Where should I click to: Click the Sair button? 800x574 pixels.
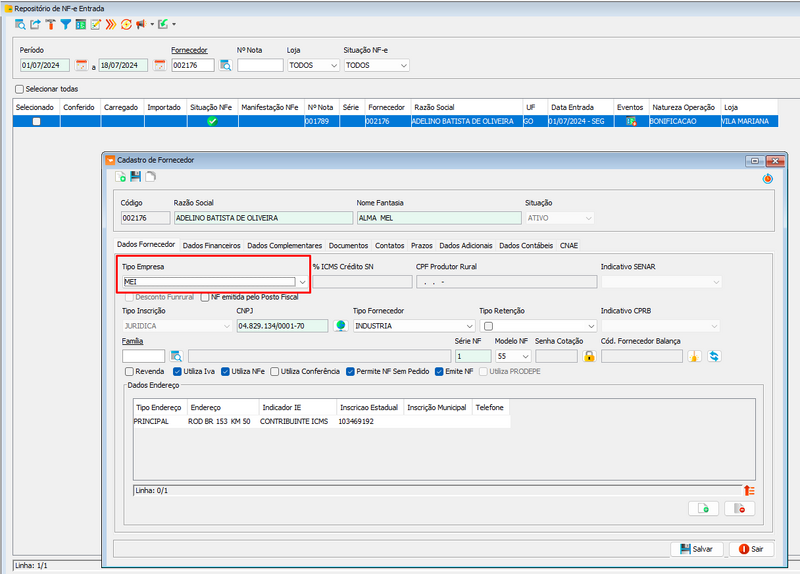coord(752,549)
